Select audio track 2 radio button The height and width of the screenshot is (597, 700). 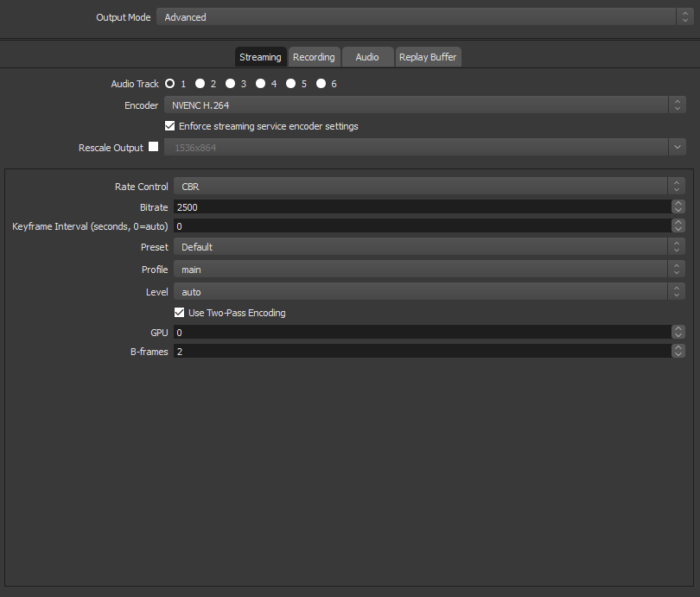[x=200, y=84]
